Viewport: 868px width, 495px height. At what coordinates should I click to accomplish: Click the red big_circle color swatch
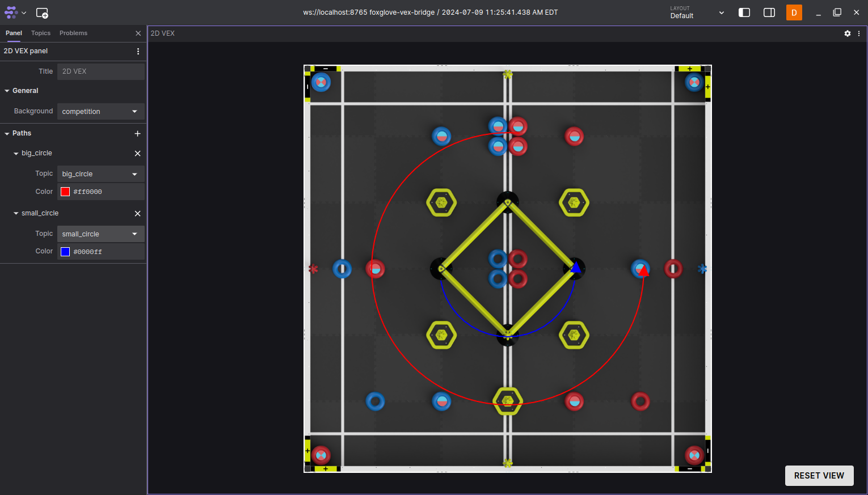click(x=65, y=192)
